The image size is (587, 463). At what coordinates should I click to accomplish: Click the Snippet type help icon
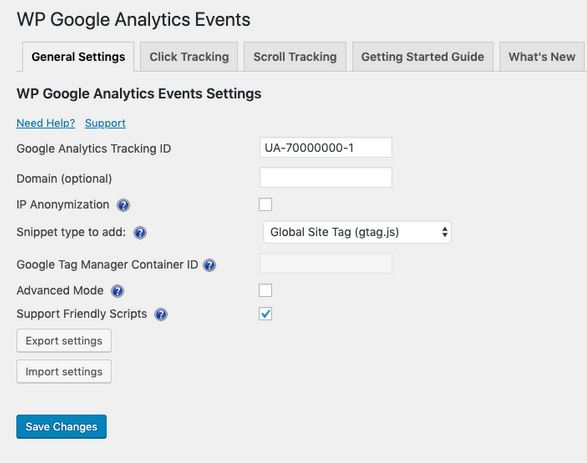(140, 233)
